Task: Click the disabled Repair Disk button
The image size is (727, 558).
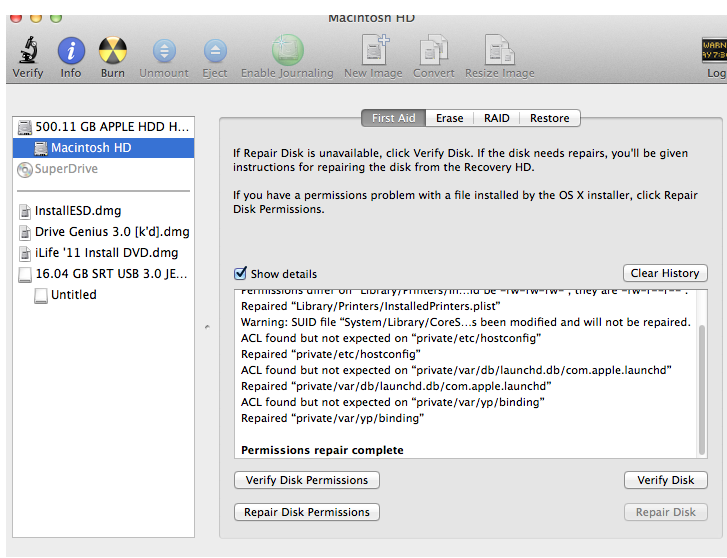Action: tap(666, 512)
